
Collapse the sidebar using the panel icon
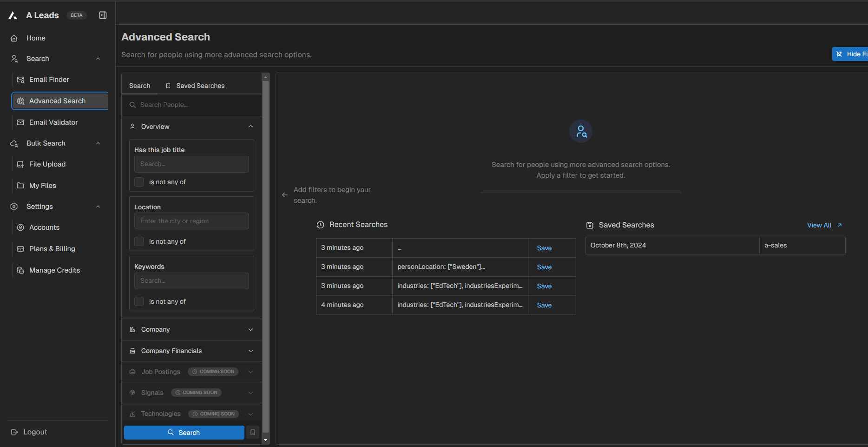pos(103,15)
